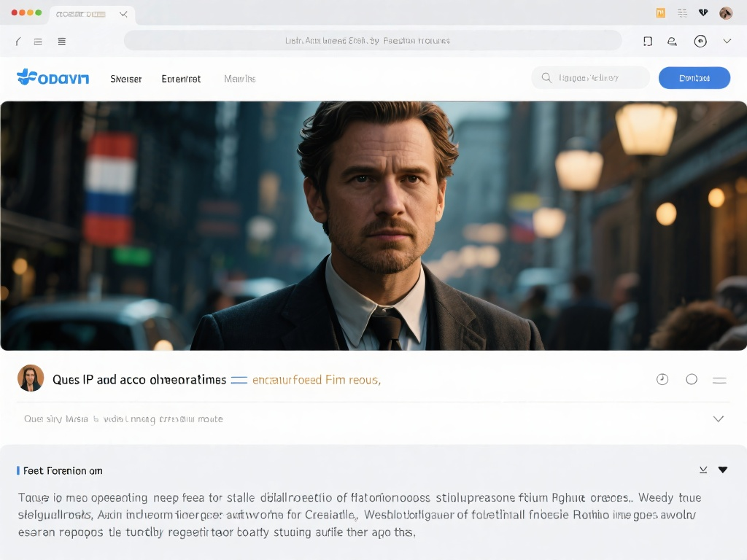747x560 pixels.
Task: Click the blue double-line icon after the title
Action: pyautogui.click(x=239, y=380)
